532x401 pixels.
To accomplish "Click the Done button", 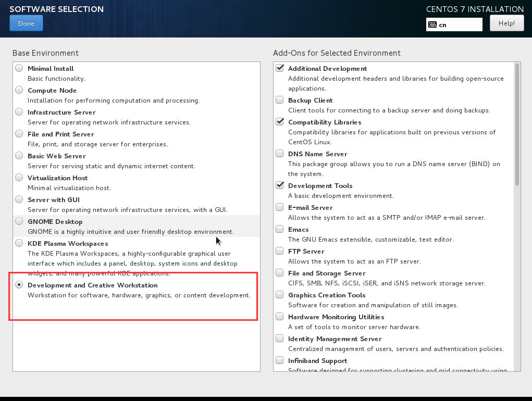I will point(26,23).
